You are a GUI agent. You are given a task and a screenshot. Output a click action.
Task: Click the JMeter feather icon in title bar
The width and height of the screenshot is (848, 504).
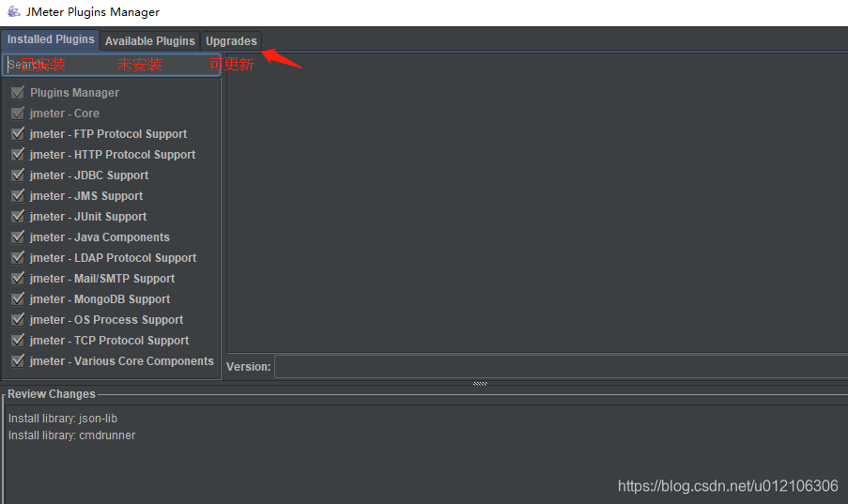pos(13,11)
